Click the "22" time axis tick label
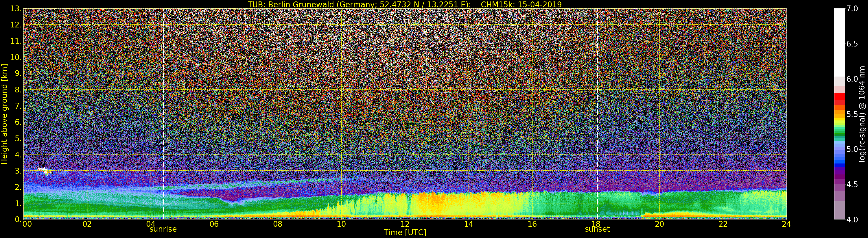Viewport: 868px width, 238px height. pos(723,224)
